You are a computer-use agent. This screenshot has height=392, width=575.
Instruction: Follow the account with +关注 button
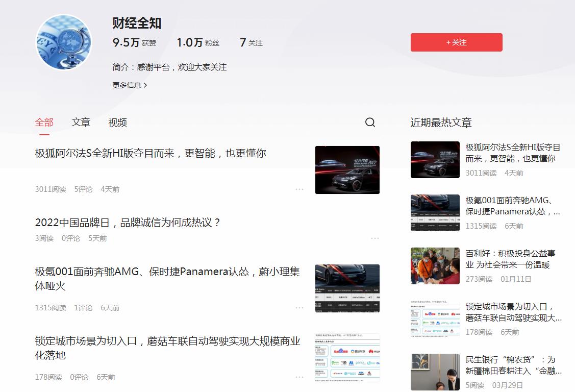coord(456,42)
